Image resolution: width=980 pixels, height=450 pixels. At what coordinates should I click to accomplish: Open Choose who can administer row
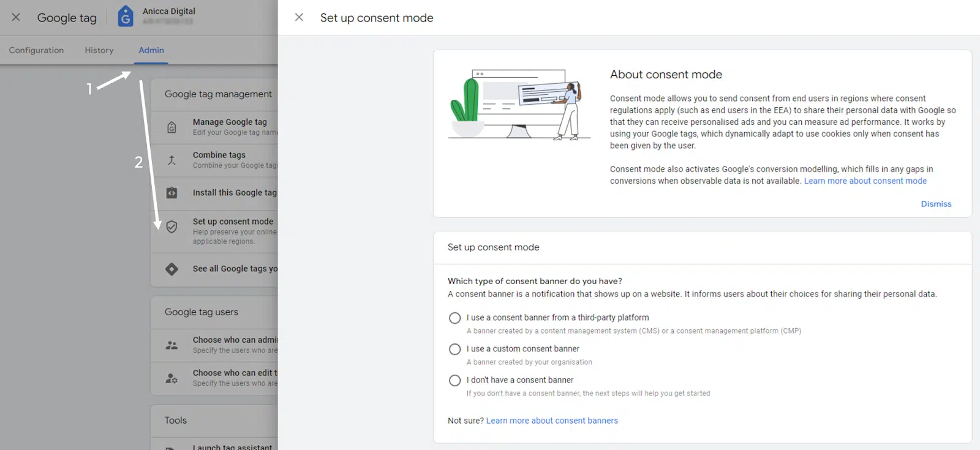(214, 345)
